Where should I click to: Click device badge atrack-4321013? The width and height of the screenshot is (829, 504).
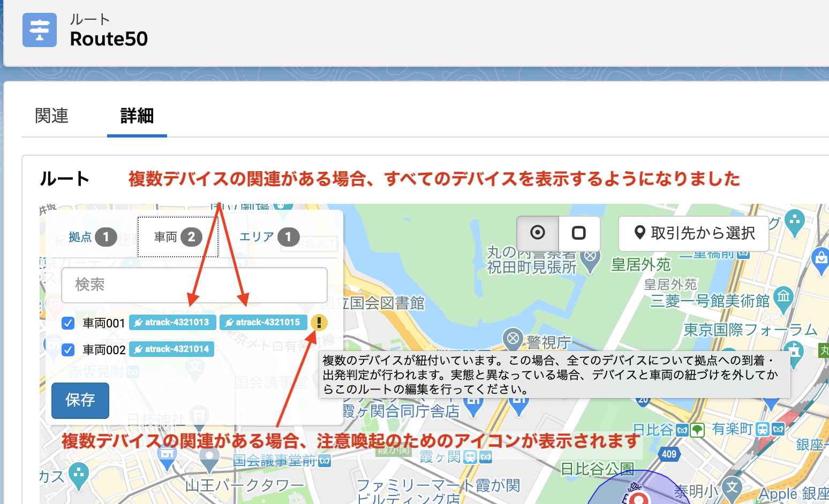172,323
